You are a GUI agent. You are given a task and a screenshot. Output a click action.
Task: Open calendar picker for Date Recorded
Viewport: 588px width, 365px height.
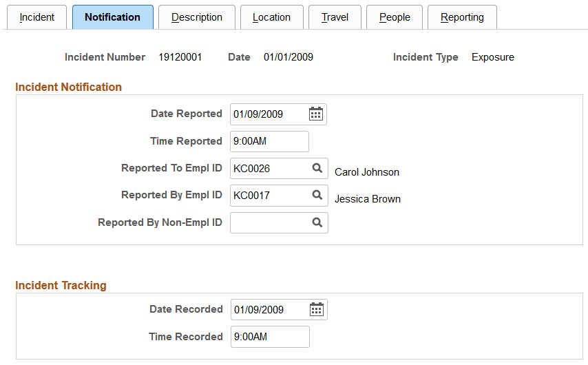coord(317,309)
